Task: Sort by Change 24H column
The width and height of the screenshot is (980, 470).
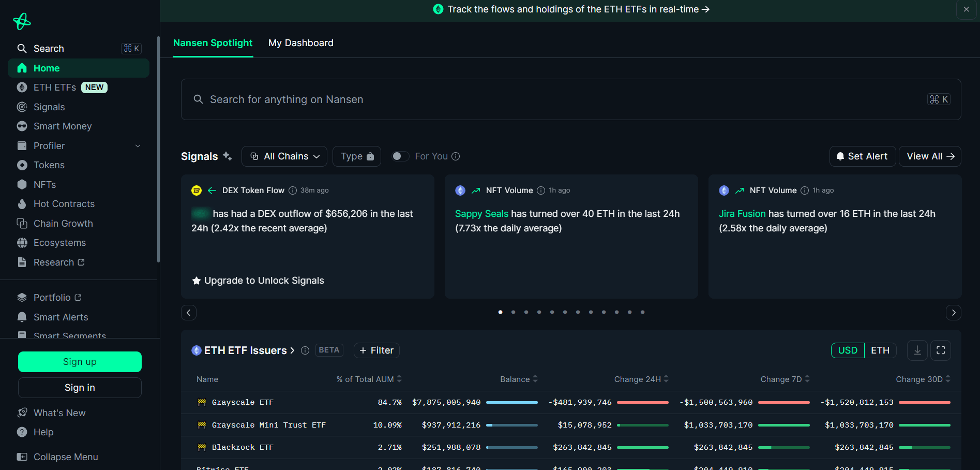Action: [x=641, y=379]
